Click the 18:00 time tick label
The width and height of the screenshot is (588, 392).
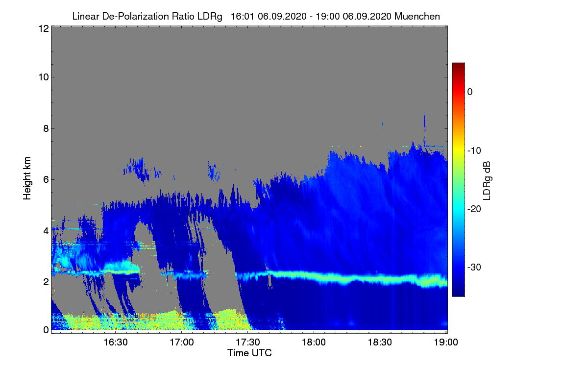coord(314,342)
